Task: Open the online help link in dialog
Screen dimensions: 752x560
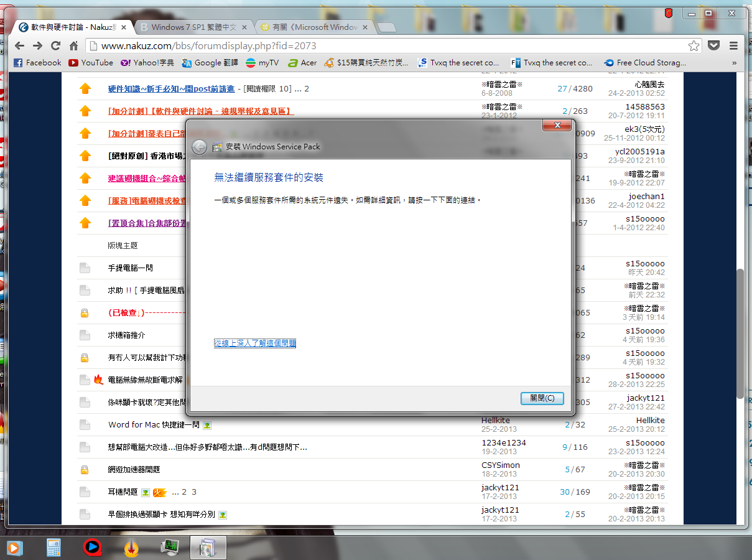Action: 254,343
